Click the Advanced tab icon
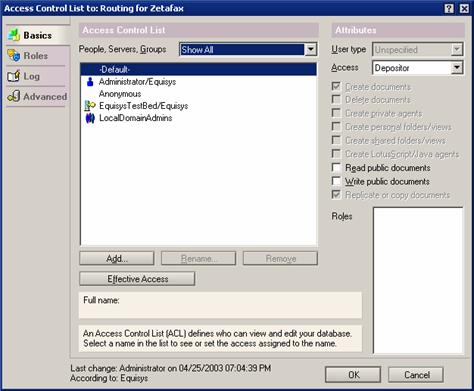The height and width of the screenshot is (391, 474). click(x=14, y=96)
